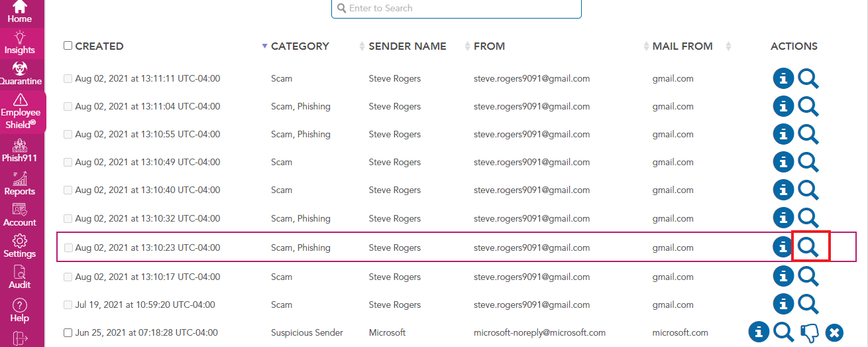Click the X delete icon on Microsoft row
868x347 pixels.
click(834, 332)
